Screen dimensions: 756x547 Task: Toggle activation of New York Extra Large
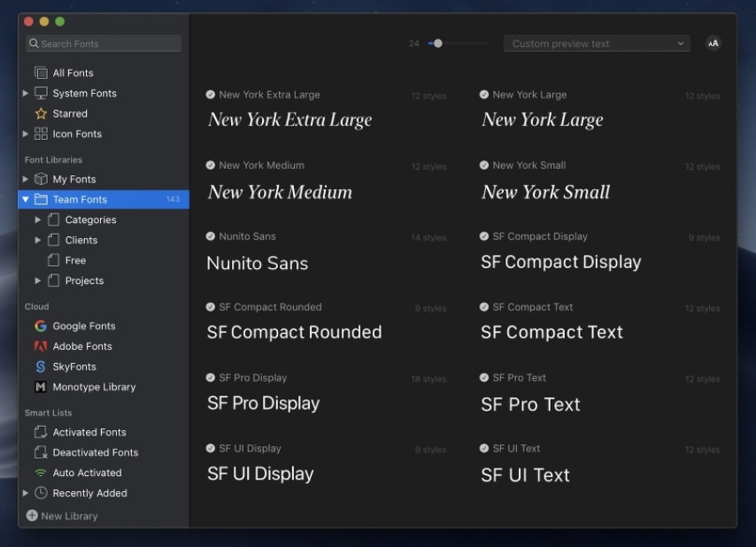pyautogui.click(x=210, y=95)
